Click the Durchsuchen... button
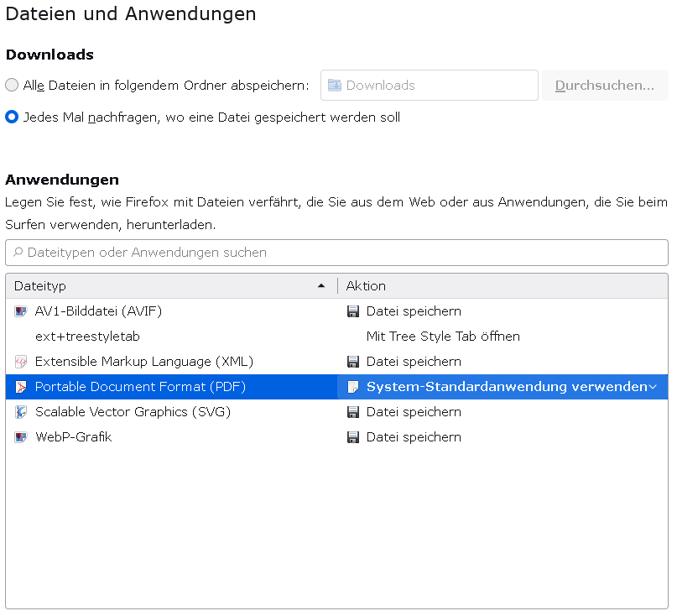This screenshot has height=616, width=677. pyautogui.click(x=605, y=85)
